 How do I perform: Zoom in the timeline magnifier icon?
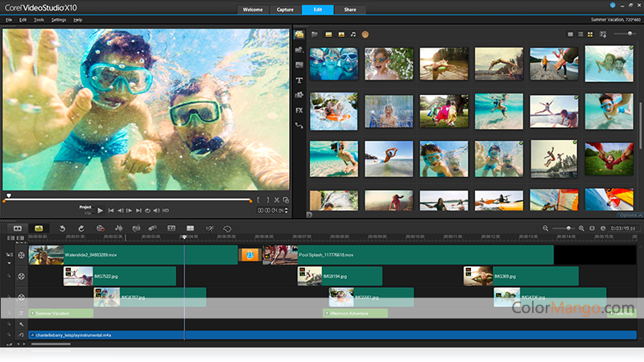point(581,228)
